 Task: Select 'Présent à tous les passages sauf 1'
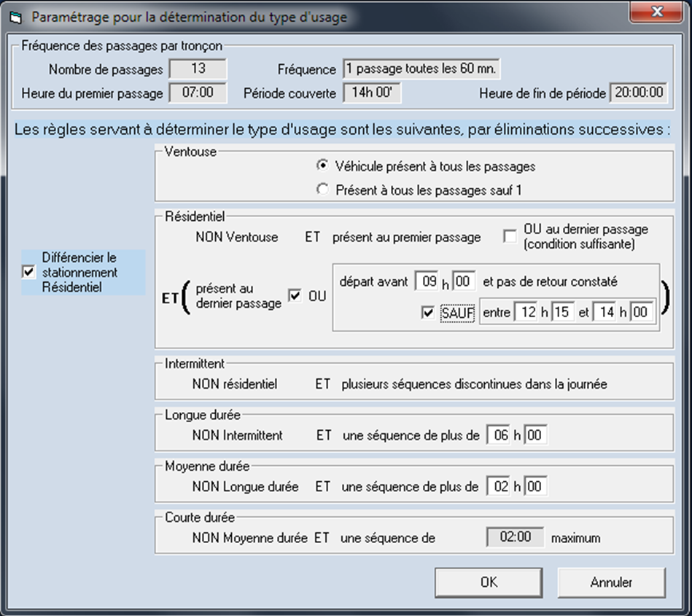(322, 190)
